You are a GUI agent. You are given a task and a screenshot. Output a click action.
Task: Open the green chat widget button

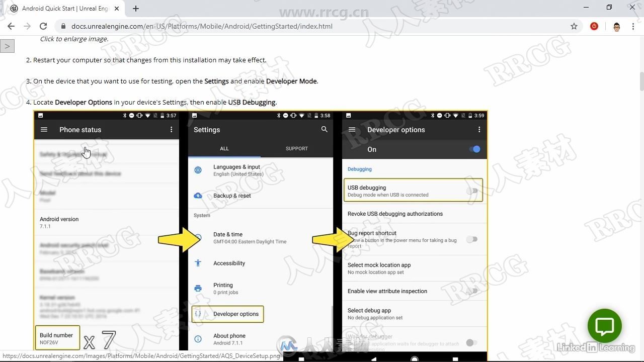pos(605,326)
